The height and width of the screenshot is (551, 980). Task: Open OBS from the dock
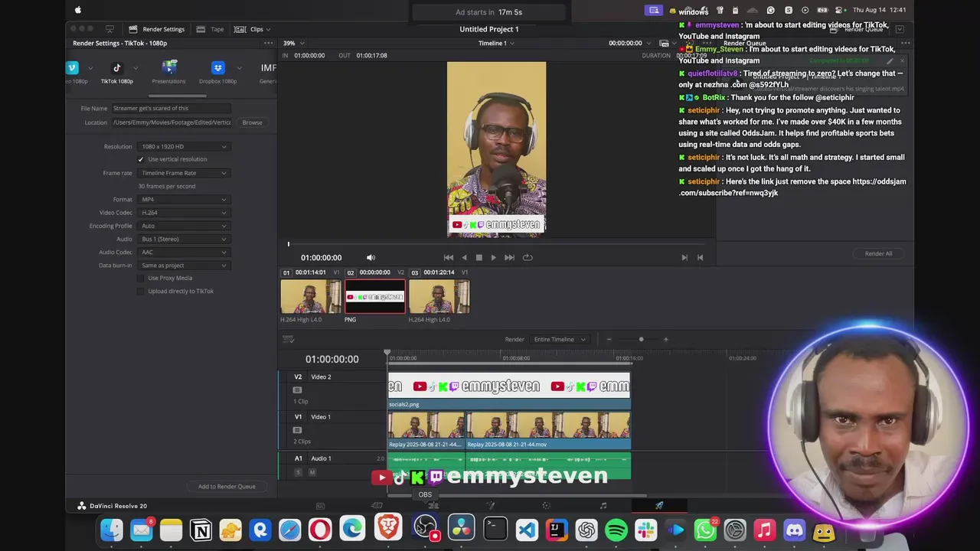425,528
